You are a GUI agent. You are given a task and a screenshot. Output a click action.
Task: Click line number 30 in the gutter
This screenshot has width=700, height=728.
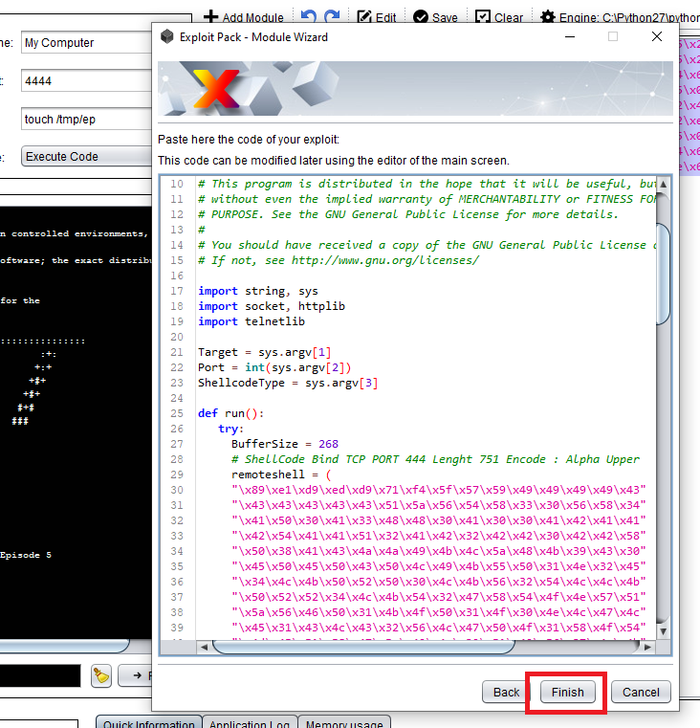[177, 491]
